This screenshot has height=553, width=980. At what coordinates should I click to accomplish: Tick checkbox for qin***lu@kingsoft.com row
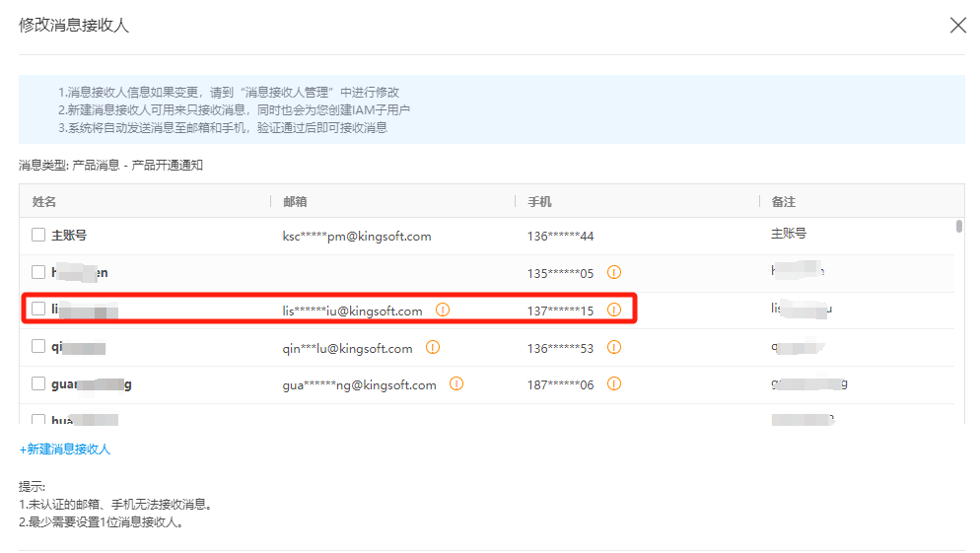click(38, 346)
